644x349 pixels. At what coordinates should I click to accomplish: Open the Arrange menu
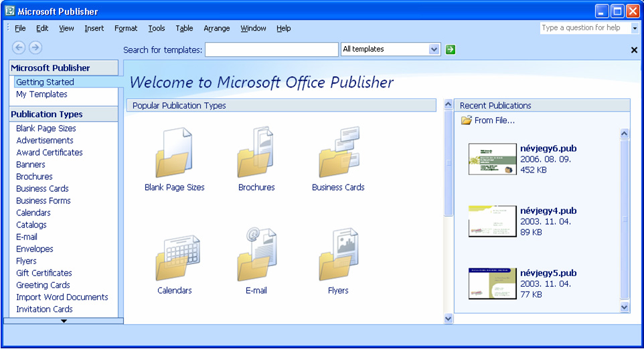216,28
